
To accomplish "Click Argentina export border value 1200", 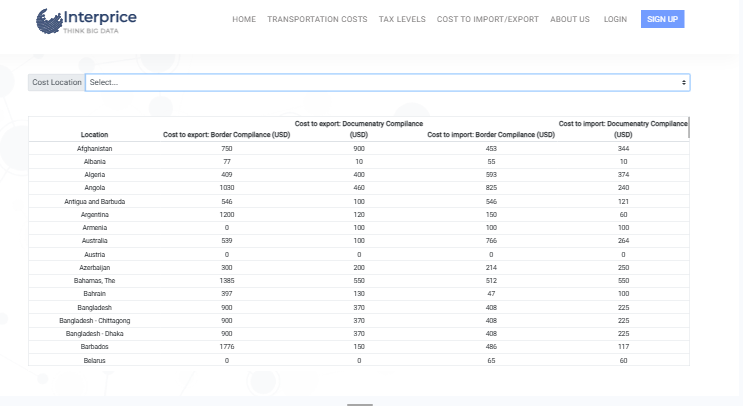I will [x=227, y=215].
